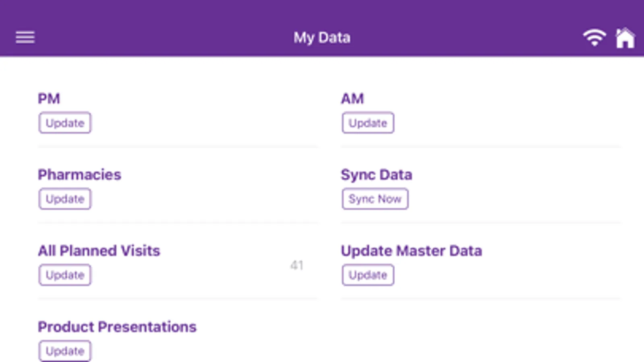Update the Pharmacies data

click(65, 199)
